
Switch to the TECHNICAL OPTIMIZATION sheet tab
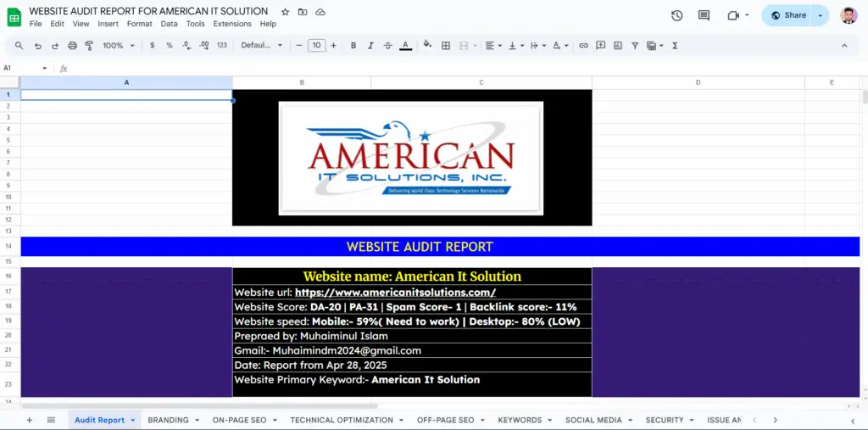click(342, 420)
